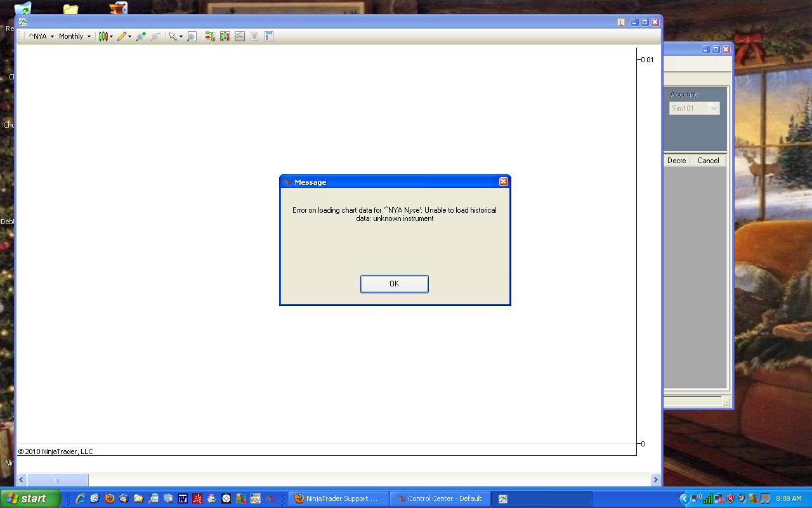Click the chart properties panel icon
The height and width of the screenshot is (508, 812).
(x=268, y=37)
